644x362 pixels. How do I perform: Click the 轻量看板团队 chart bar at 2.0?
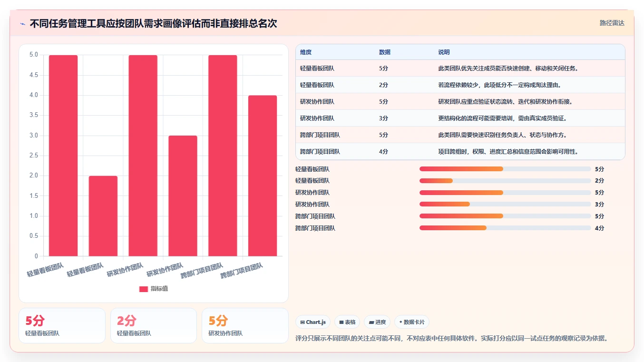tap(103, 216)
